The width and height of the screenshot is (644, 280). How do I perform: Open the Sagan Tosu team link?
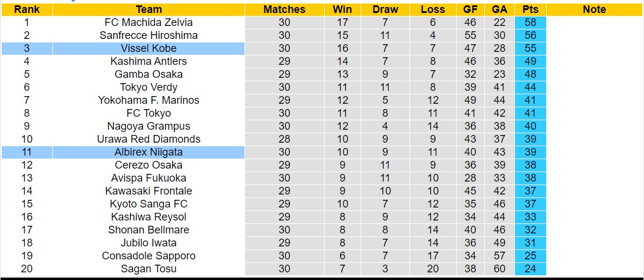point(148,269)
